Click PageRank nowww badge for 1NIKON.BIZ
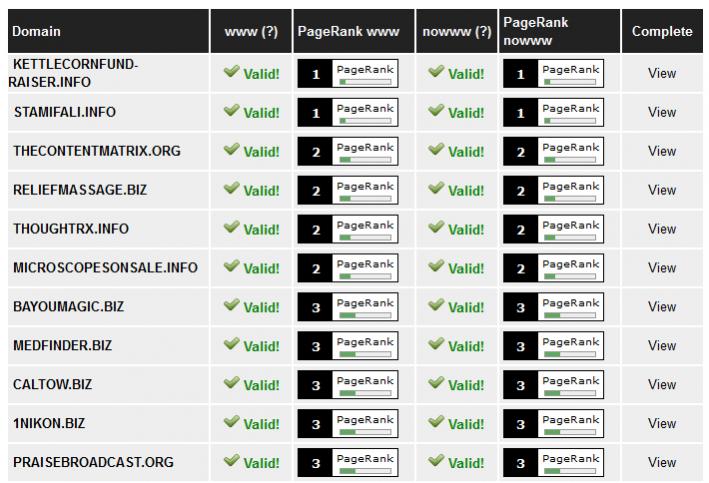 click(x=553, y=424)
